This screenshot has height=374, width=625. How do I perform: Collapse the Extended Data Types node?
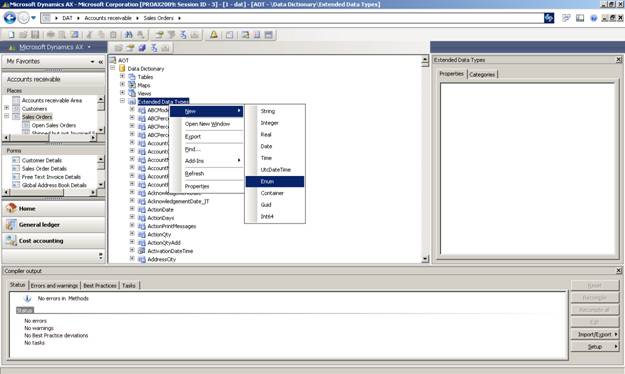(x=122, y=101)
